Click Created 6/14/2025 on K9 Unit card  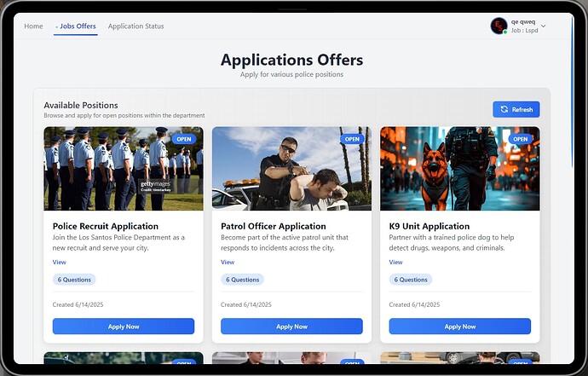(x=414, y=304)
